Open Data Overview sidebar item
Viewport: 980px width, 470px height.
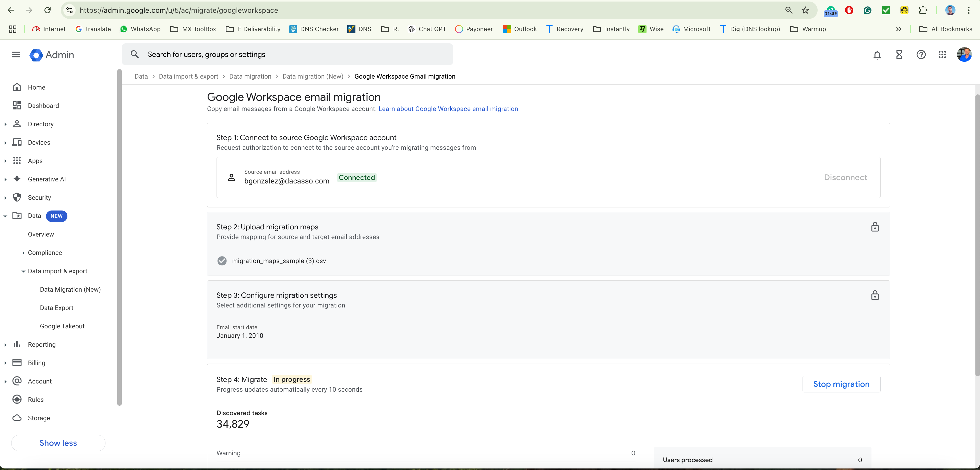(41, 234)
